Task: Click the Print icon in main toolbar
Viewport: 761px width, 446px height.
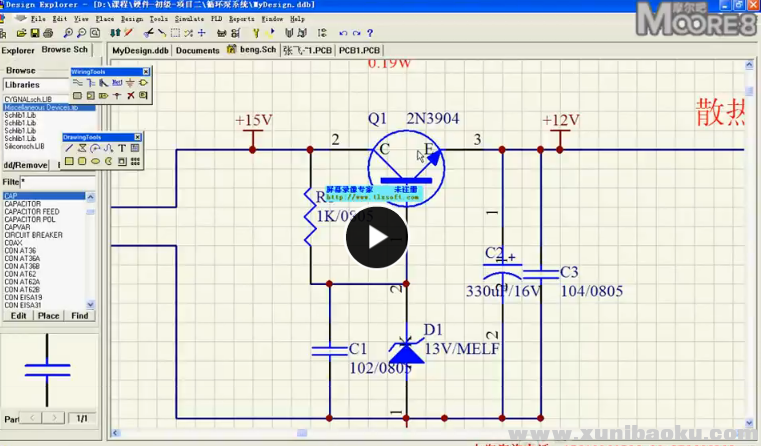Action: (x=48, y=33)
